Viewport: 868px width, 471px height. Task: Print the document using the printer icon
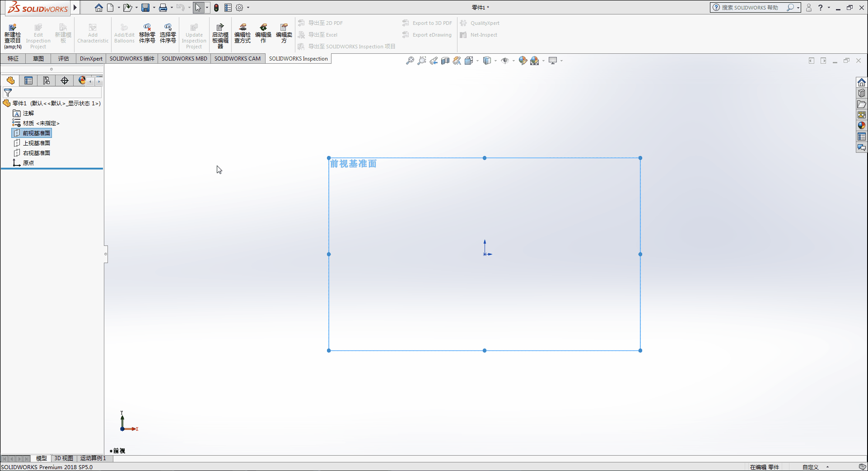coord(163,8)
